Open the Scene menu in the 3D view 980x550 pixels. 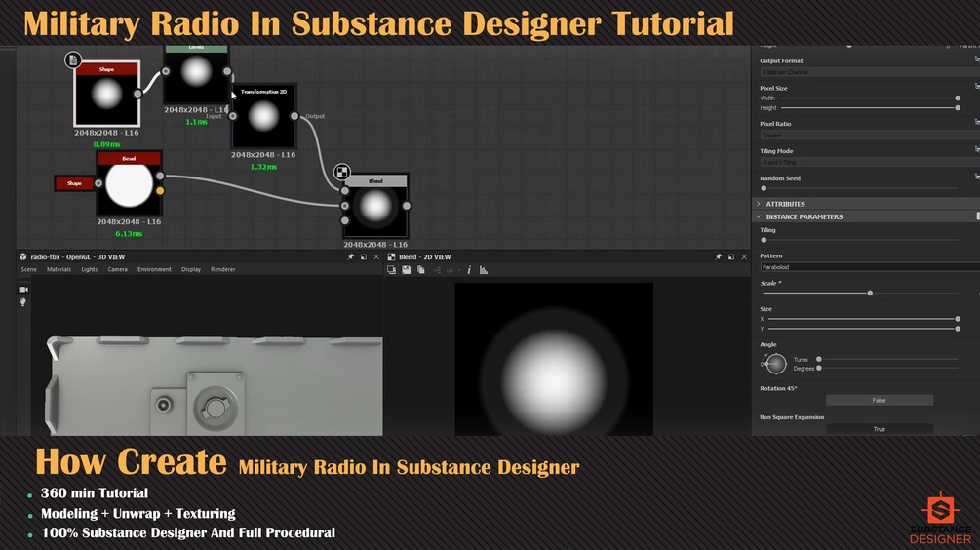click(x=28, y=269)
